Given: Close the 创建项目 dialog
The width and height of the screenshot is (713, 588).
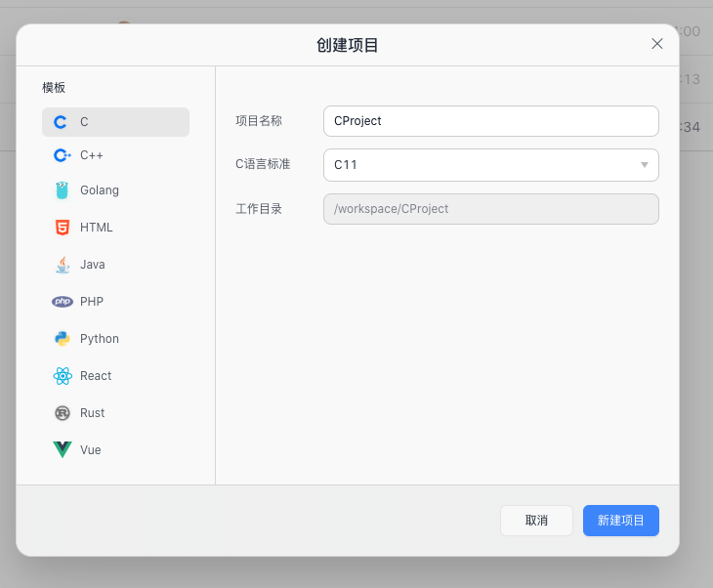Looking at the screenshot, I should pyautogui.click(x=657, y=44).
